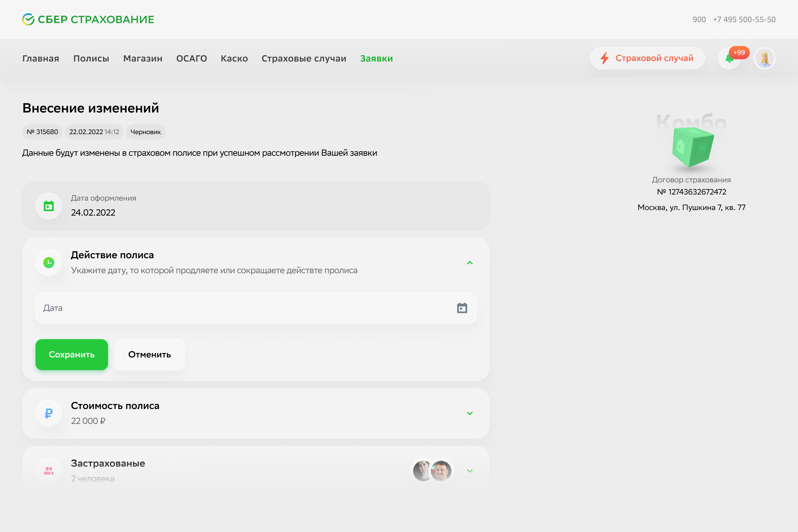Click the clock icon beside Действие полиса
Screen dimensions: 798x532
49,263
